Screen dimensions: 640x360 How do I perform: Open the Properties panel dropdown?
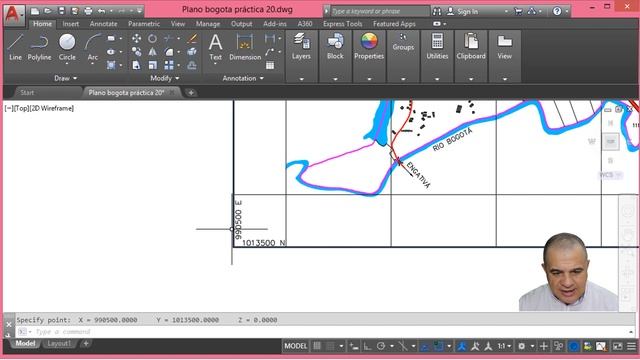[369, 79]
